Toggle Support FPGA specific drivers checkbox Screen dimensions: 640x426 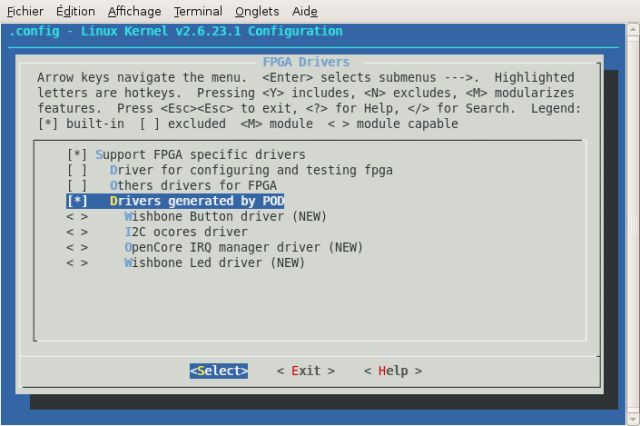(77, 155)
